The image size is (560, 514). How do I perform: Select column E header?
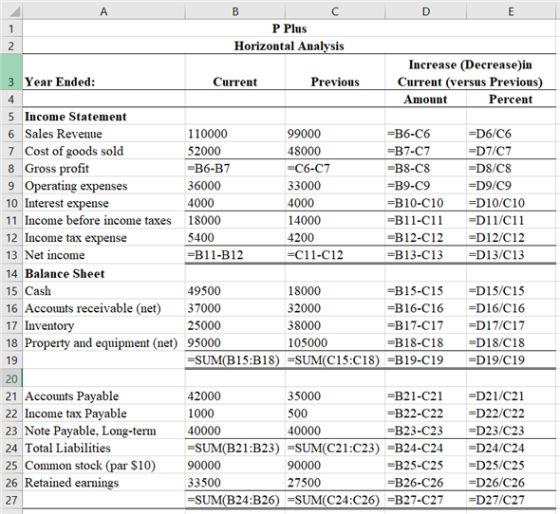(511, 11)
